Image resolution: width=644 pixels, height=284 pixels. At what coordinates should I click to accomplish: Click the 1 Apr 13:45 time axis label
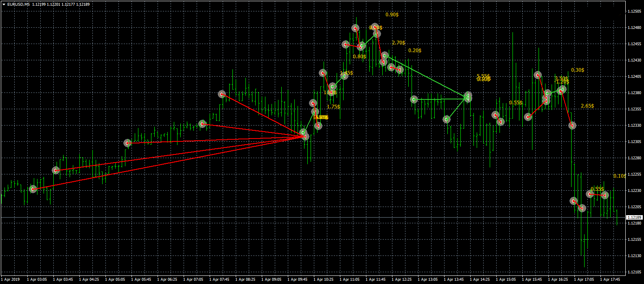click(x=454, y=280)
